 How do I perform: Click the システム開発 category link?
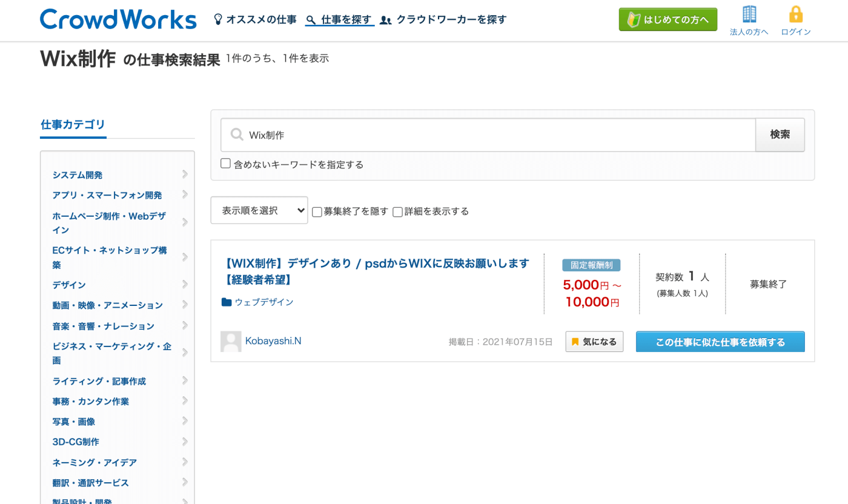[78, 174]
